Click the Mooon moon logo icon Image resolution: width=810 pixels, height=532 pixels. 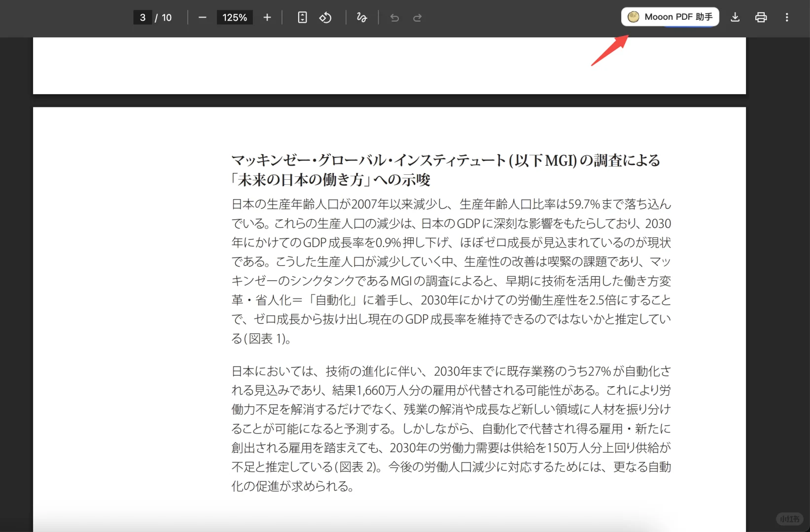[633, 16]
